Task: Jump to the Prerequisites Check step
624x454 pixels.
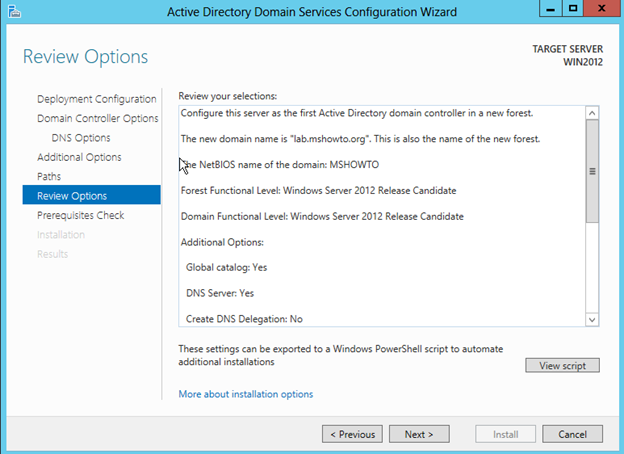Action: (x=80, y=215)
